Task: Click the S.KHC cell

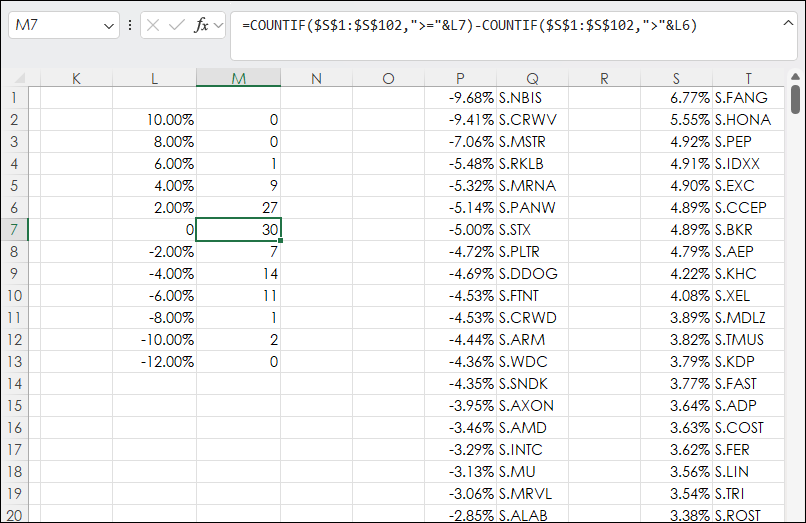Action: tap(748, 274)
